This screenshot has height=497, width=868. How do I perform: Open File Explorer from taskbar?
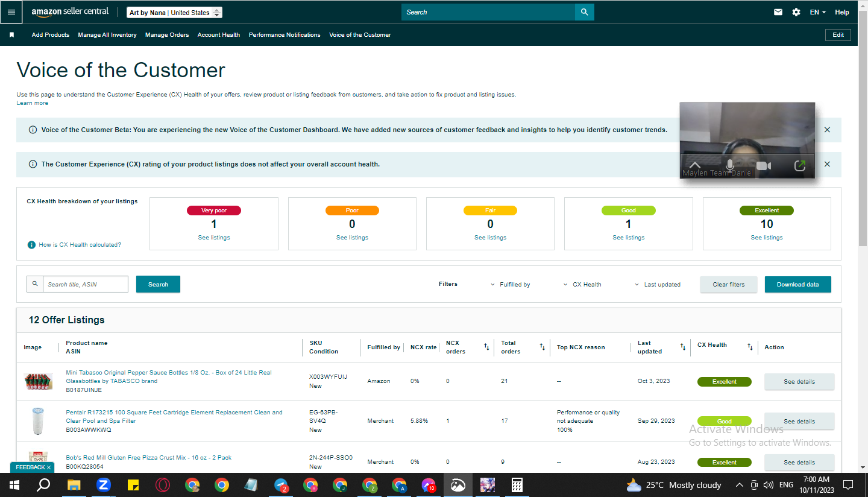(x=74, y=485)
